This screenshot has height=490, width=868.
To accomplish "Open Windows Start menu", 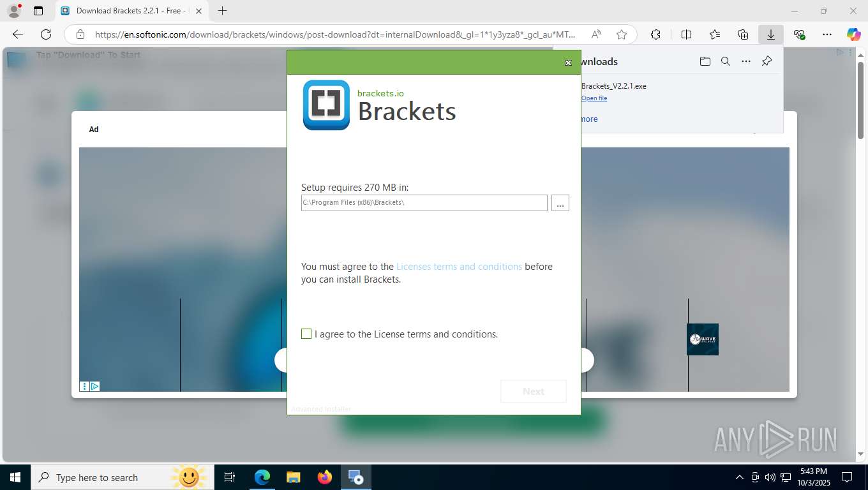I will (x=15, y=477).
